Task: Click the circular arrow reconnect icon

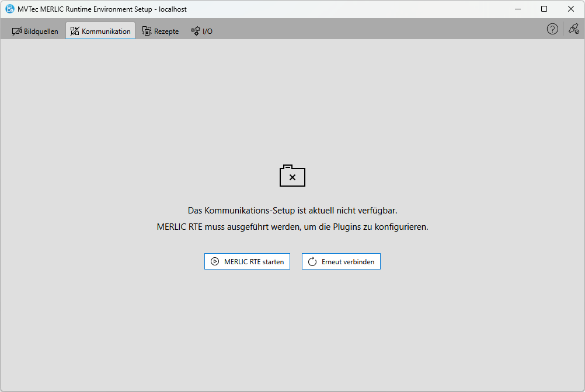Action: pyautogui.click(x=312, y=262)
